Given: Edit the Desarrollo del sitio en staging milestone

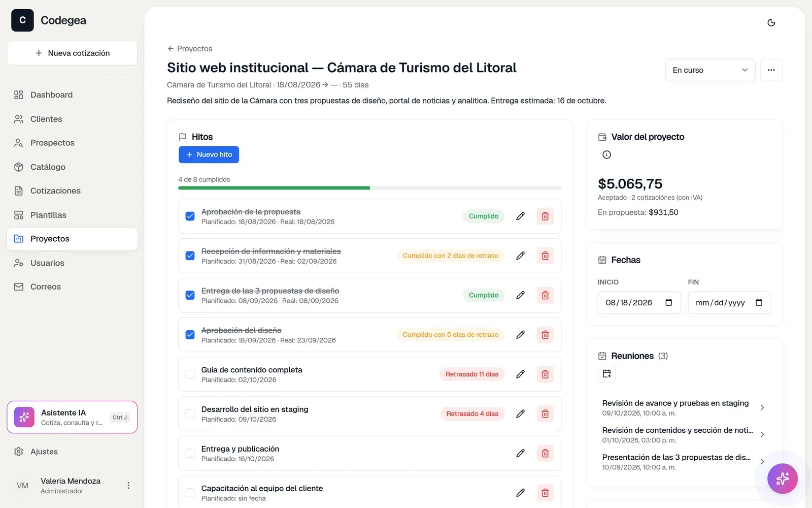Looking at the screenshot, I should 520,414.
